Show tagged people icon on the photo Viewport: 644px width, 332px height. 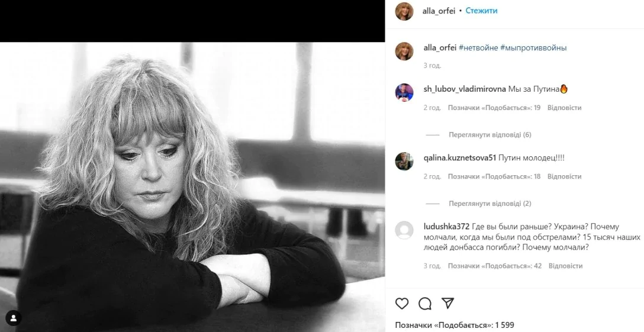coord(13,318)
